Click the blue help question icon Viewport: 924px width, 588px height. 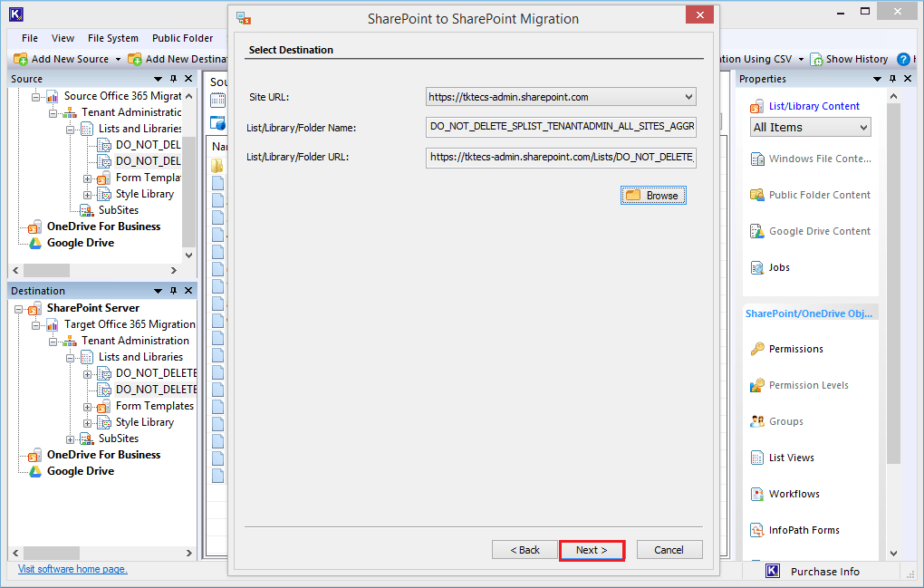[x=903, y=60]
